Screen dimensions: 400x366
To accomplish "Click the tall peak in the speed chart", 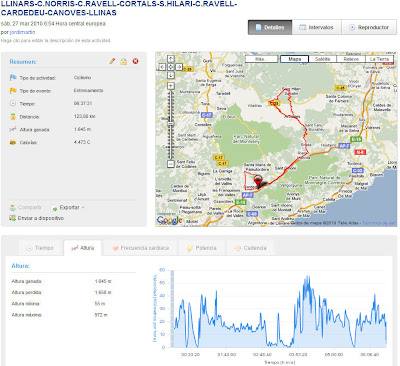I will (307, 278).
